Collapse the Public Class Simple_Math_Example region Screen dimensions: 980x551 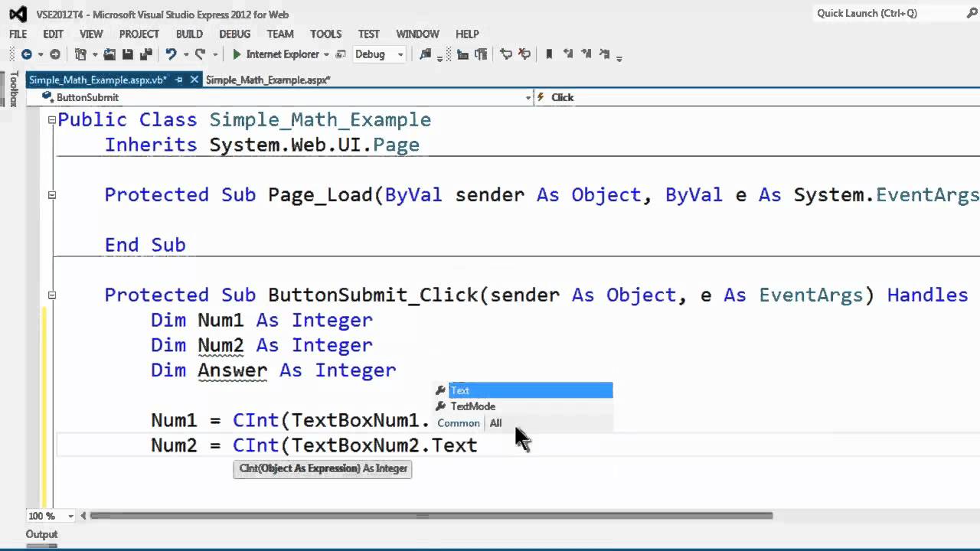pyautogui.click(x=52, y=119)
